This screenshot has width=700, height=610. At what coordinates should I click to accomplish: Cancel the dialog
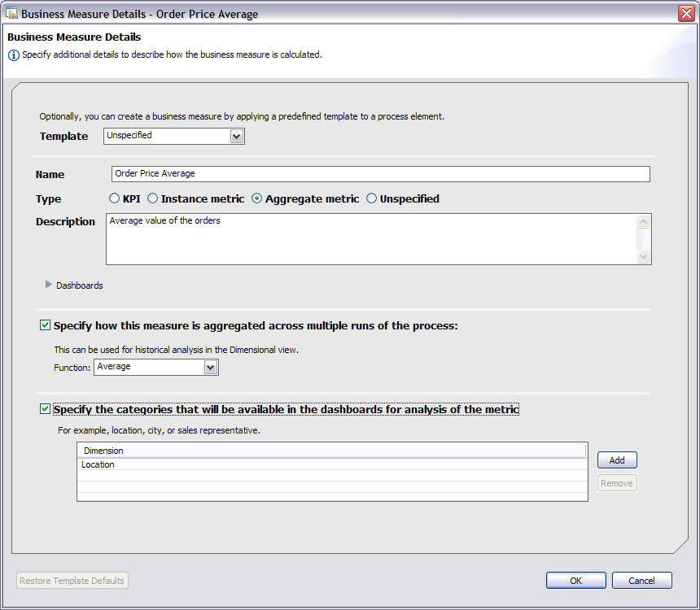pos(641,581)
